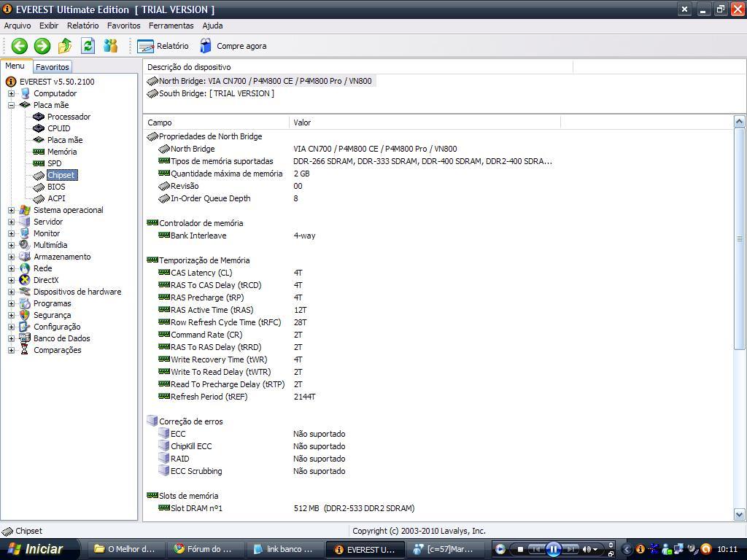Click the Descrição do dispositivo header

[358, 67]
